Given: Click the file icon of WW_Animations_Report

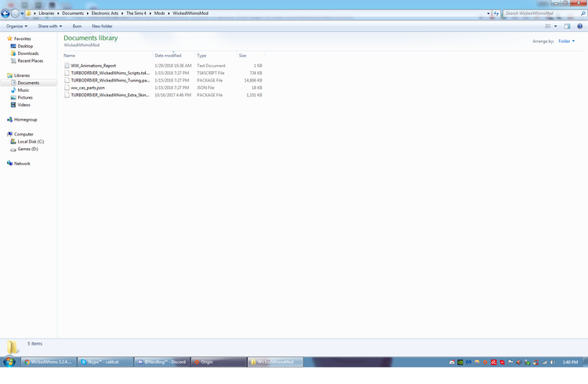Looking at the screenshot, I should point(67,66).
